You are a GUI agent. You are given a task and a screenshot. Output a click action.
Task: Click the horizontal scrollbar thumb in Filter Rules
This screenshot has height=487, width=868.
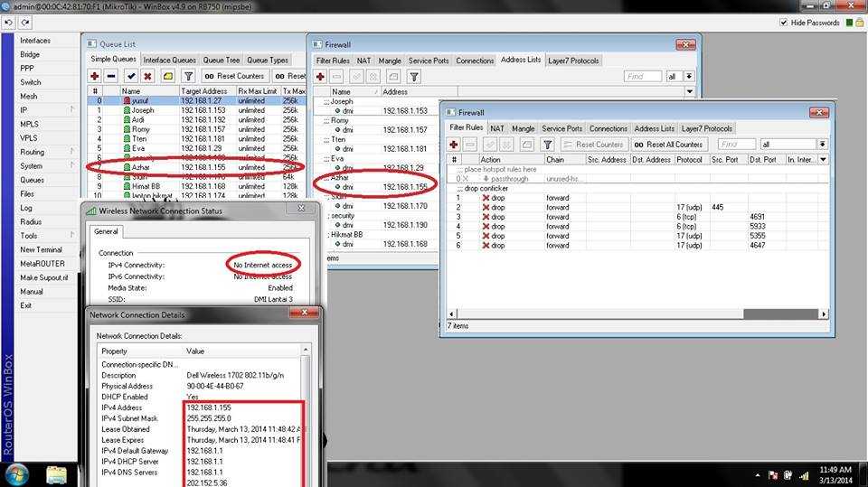780,314
